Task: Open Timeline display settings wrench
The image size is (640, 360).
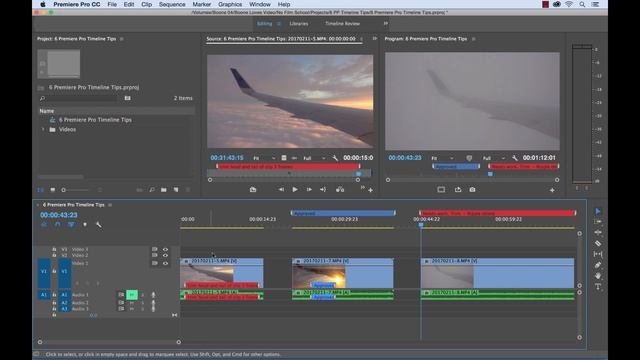Action: click(98, 224)
